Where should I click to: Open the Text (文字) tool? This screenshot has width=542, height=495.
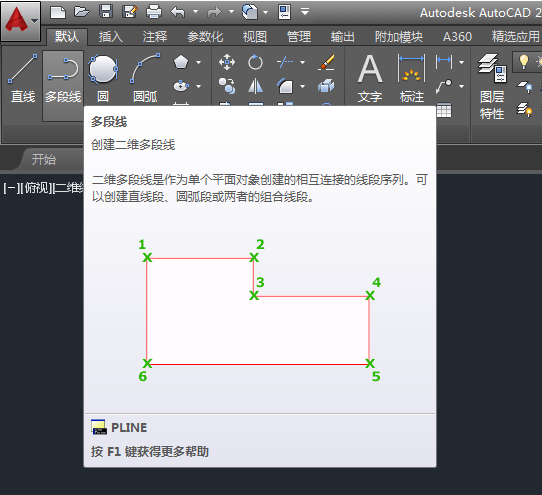click(x=370, y=79)
